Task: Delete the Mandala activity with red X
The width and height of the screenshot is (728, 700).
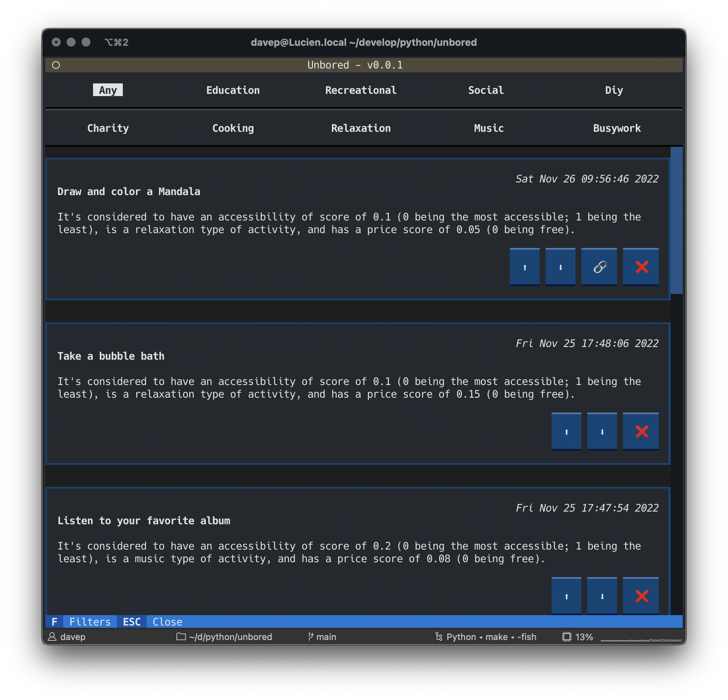Action: tap(641, 267)
